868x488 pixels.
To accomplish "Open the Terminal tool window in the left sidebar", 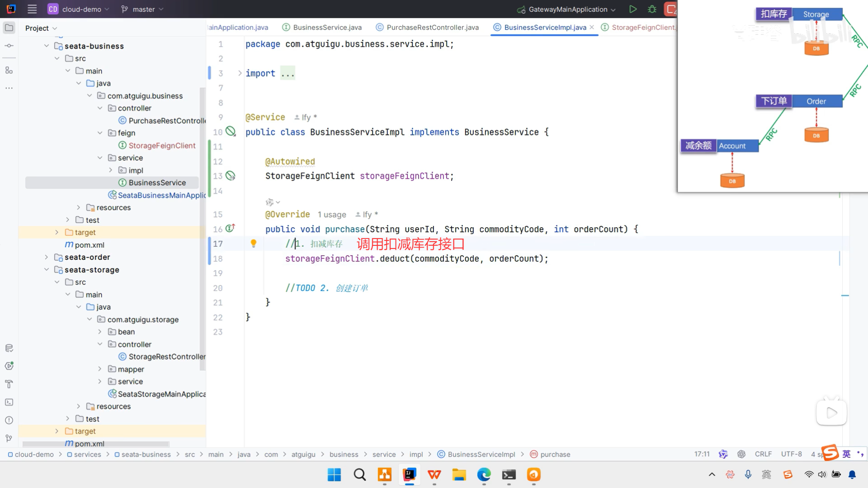I will [9, 402].
